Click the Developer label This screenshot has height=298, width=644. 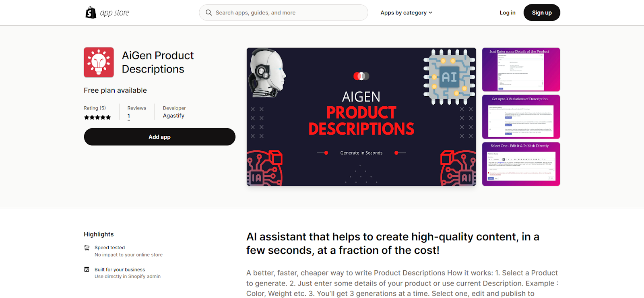(174, 108)
